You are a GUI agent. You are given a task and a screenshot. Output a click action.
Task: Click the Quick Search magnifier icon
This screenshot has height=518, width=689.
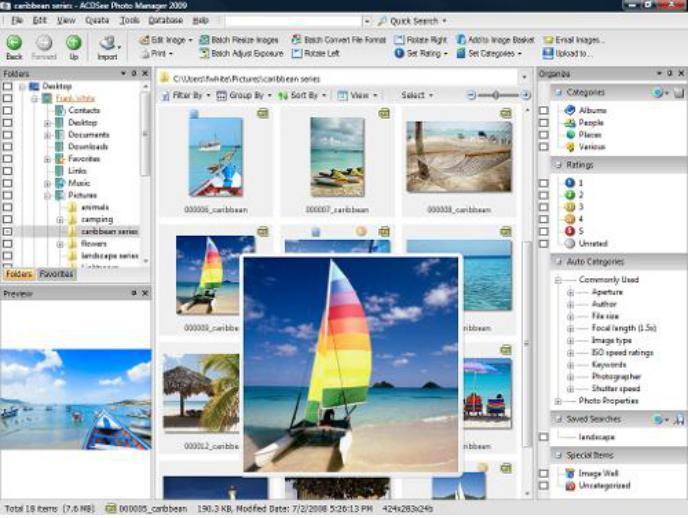click(382, 21)
